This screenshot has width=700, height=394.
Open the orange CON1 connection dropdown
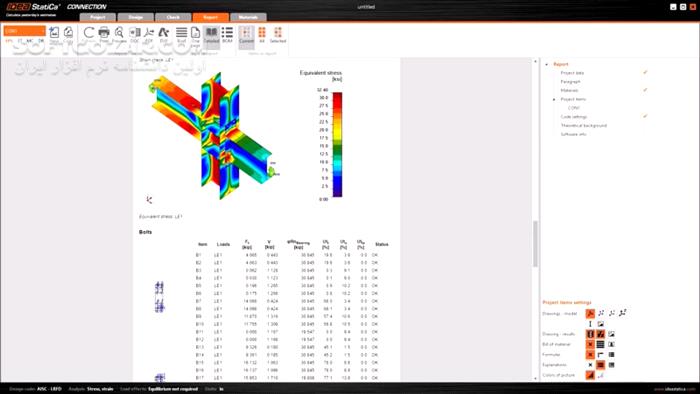(x=25, y=31)
